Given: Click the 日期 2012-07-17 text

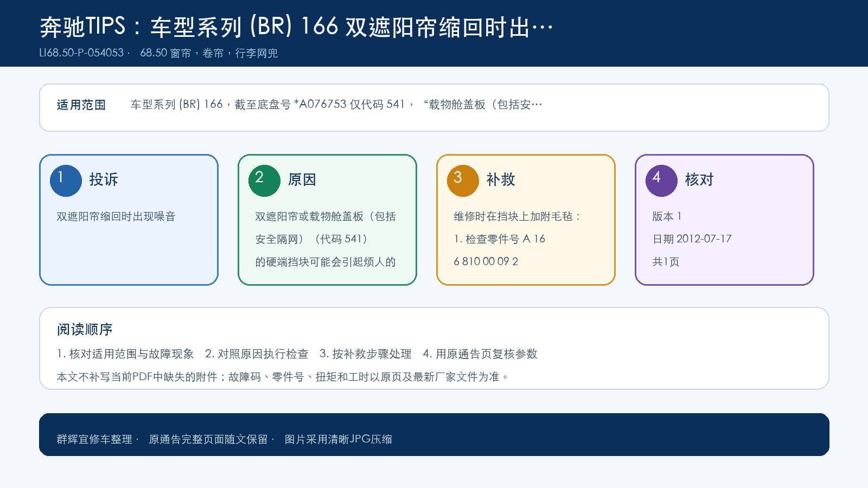Looking at the screenshot, I should 692,239.
